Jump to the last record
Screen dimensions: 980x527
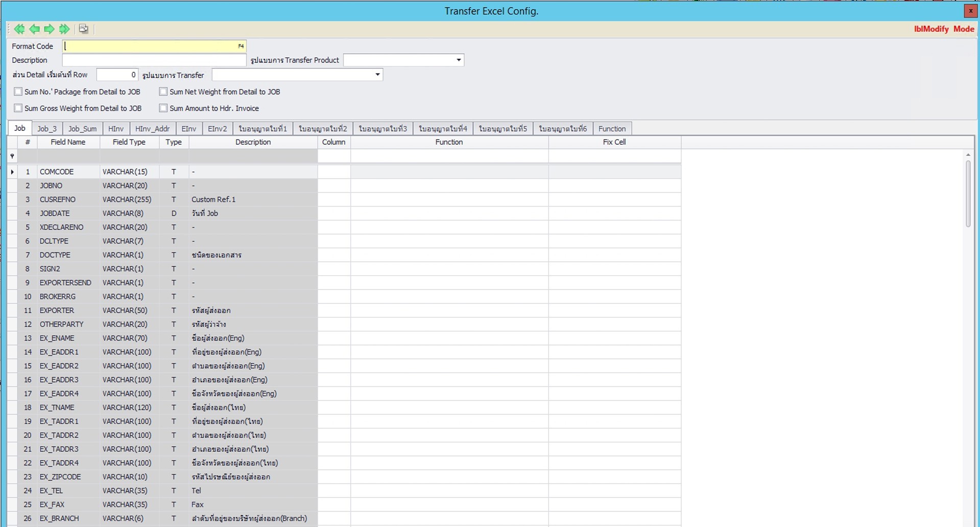pos(64,29)
